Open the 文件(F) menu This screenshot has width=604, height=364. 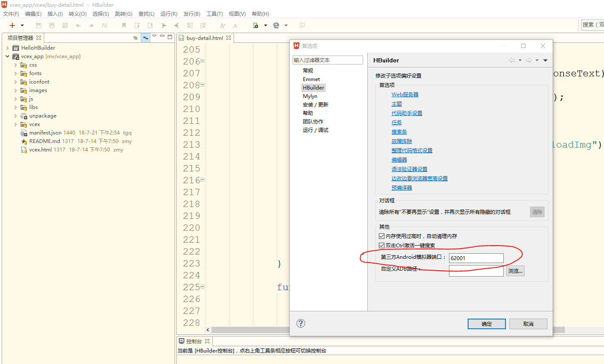(x=11, y=14)
